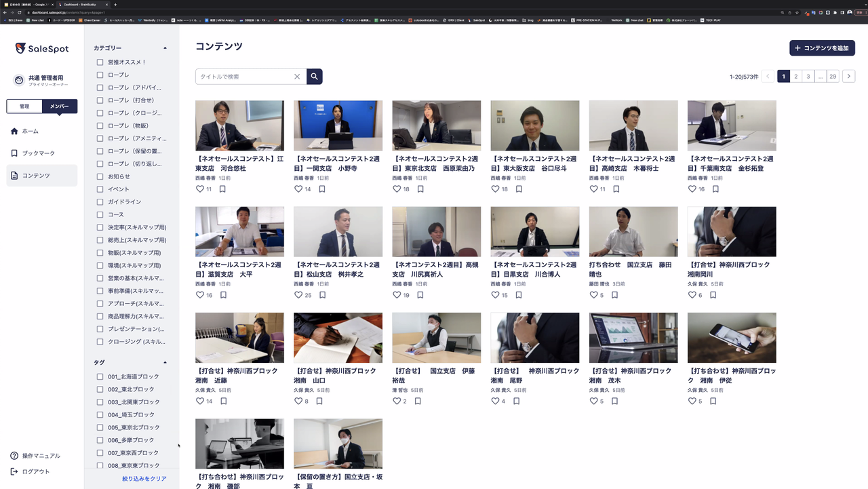Open the 湘南 尾野 video title
Image resolution: width=868 pixels, height=489 pixels.
[534, 376]
